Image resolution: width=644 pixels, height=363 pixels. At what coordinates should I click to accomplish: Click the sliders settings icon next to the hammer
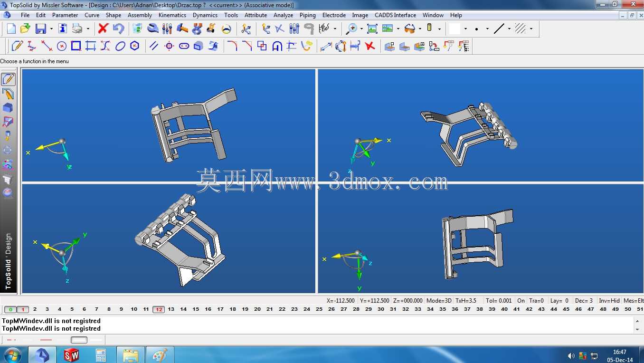click(167, 29)
